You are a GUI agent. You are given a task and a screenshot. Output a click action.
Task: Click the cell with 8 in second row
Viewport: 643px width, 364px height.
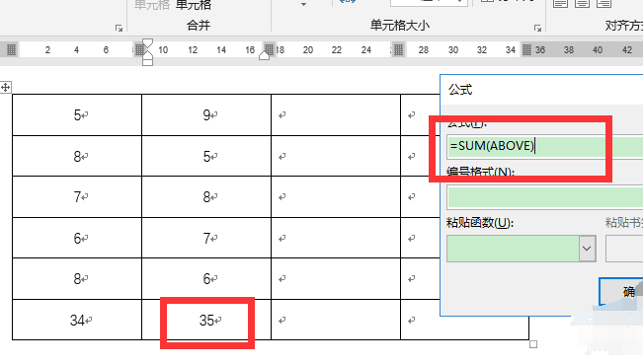click(77, 156)
